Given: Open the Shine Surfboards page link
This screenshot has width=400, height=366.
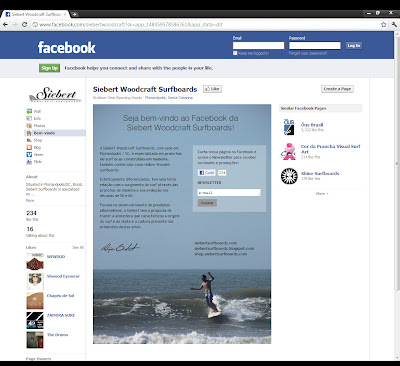Looking at the screenshot, I should [320, 173].
